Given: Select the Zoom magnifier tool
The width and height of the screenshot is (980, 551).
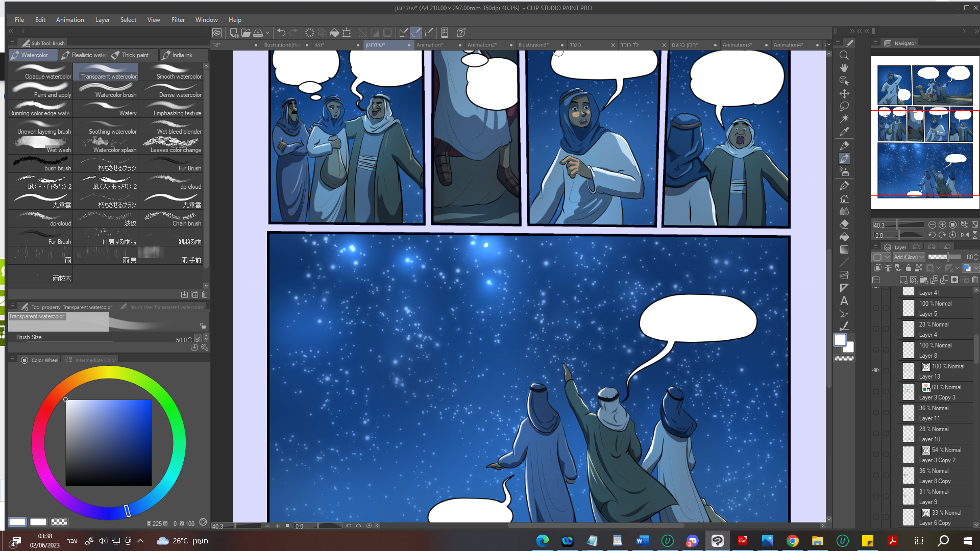Looking at the screenshot, I should 844,55.
